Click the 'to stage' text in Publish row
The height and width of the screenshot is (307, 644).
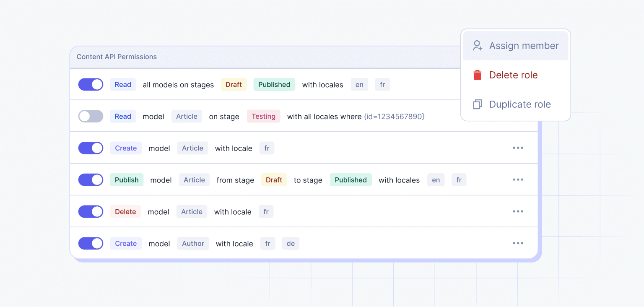308,180
